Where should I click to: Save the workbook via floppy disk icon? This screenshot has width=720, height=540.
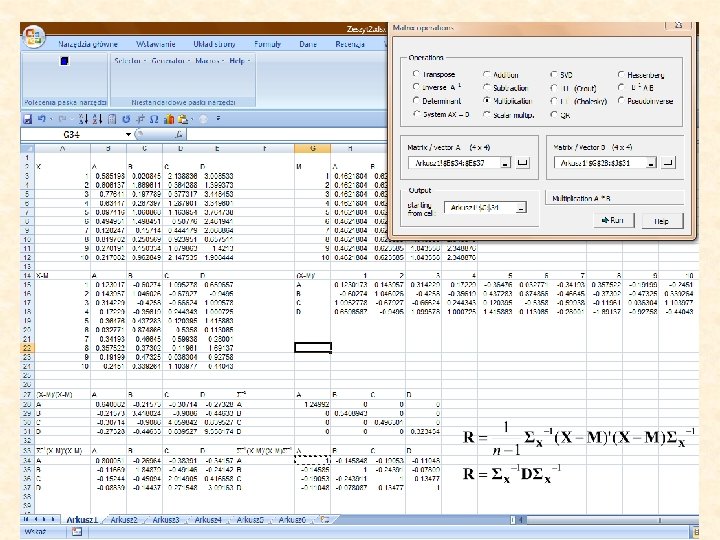coord(28,119)
